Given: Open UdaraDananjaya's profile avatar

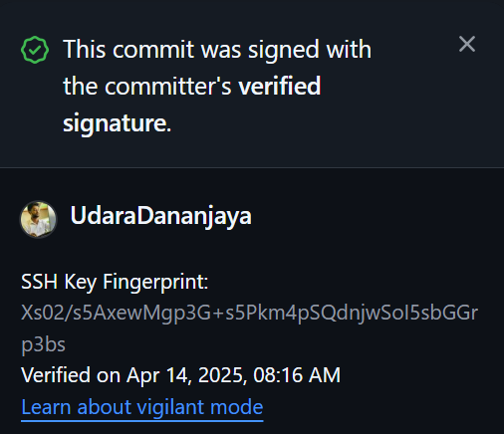Looking at the screenshot, I should click(x=38, y=219).
